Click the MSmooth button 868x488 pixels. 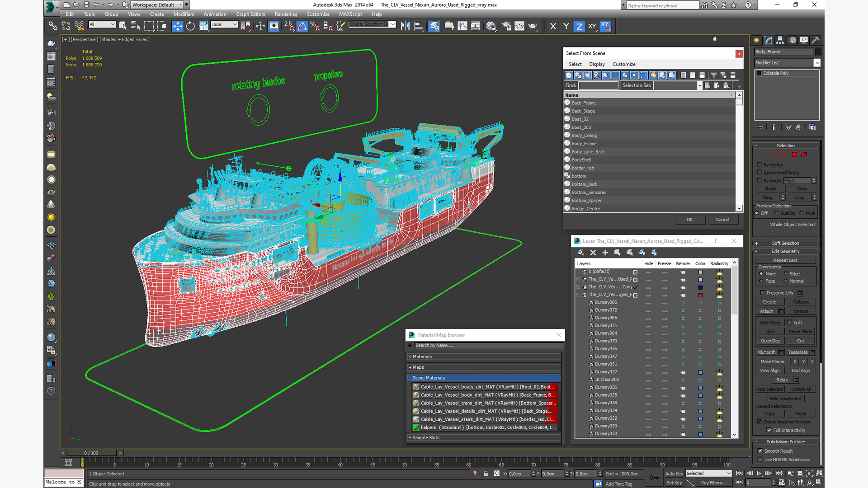coord(766,352)
